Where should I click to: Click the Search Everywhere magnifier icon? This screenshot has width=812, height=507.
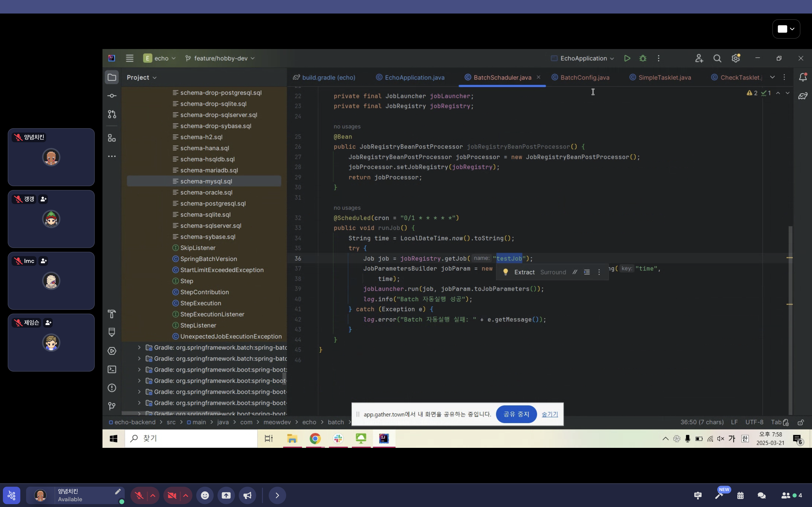[717, 58]
